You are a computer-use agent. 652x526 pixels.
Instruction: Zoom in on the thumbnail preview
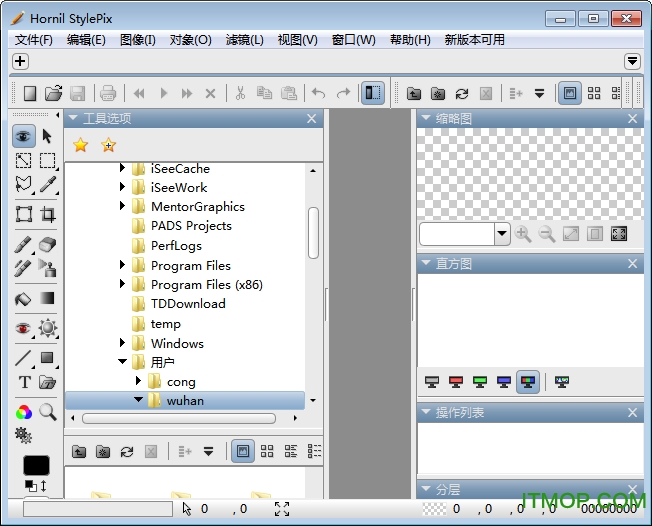pos(523,234)
